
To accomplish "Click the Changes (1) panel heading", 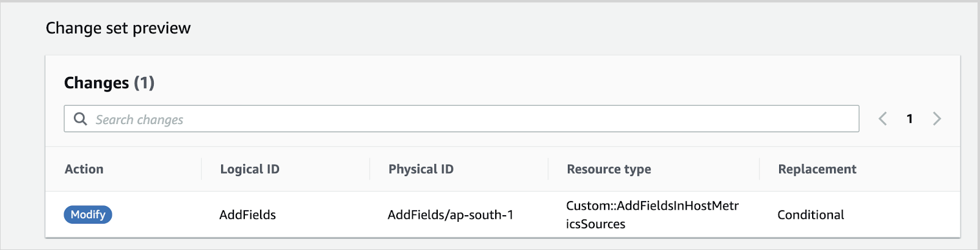I will (x=109, y=83).
